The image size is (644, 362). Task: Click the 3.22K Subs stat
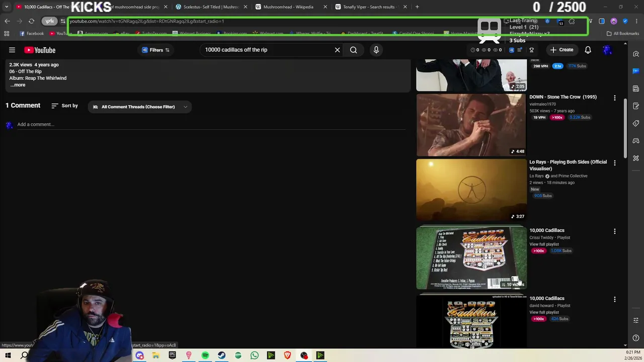[x=580, y=118]
